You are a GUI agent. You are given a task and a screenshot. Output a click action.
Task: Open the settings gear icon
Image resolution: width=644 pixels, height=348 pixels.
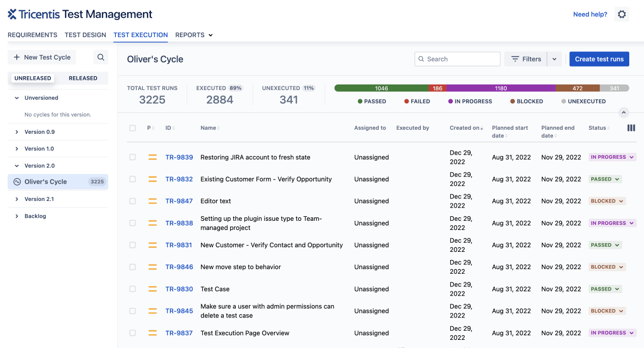622,14
